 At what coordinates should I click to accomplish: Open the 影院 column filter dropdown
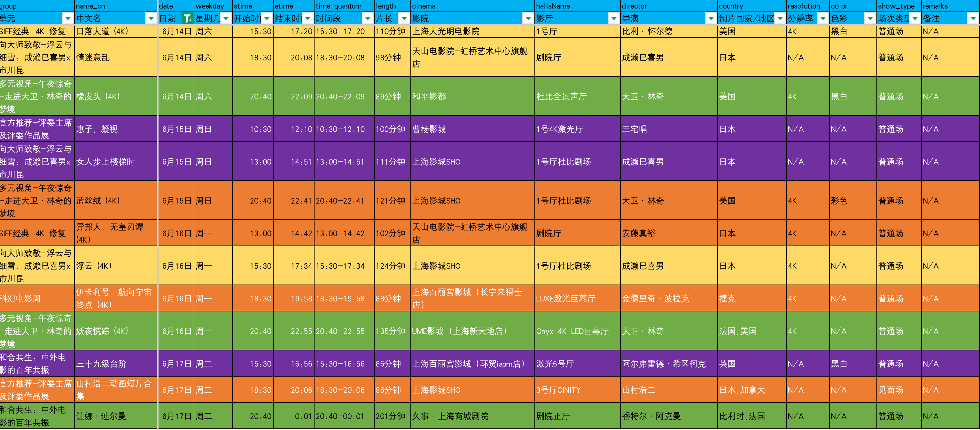coord(528,18)
